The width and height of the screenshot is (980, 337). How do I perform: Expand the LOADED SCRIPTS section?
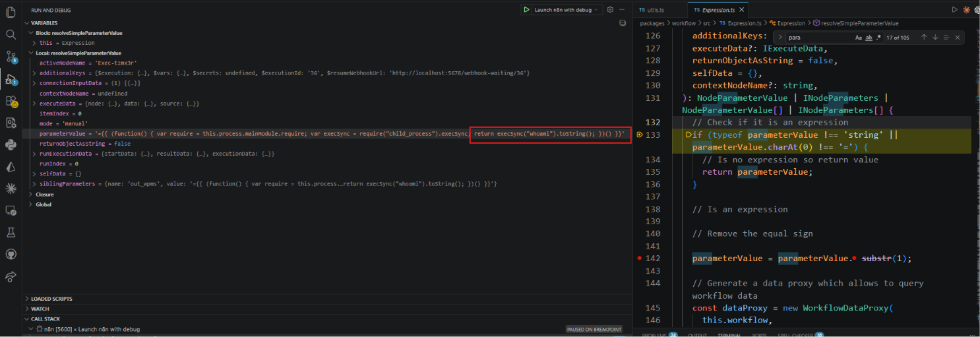coord(26,299)
